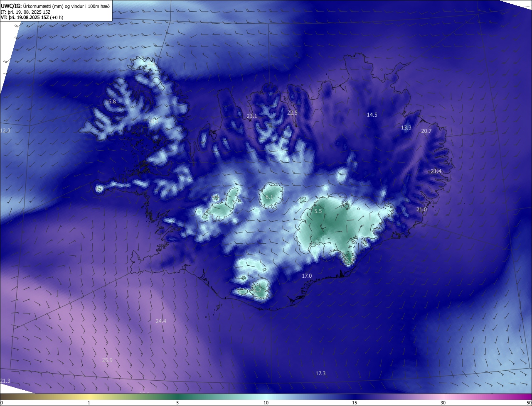Click the 50 tick on the color scale

tap(529, 403)
